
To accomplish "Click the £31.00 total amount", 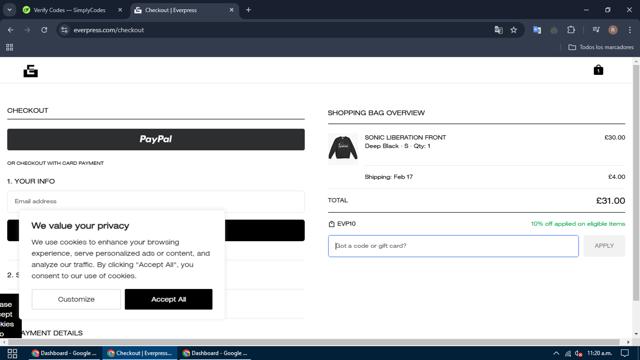I will point(610,201).
